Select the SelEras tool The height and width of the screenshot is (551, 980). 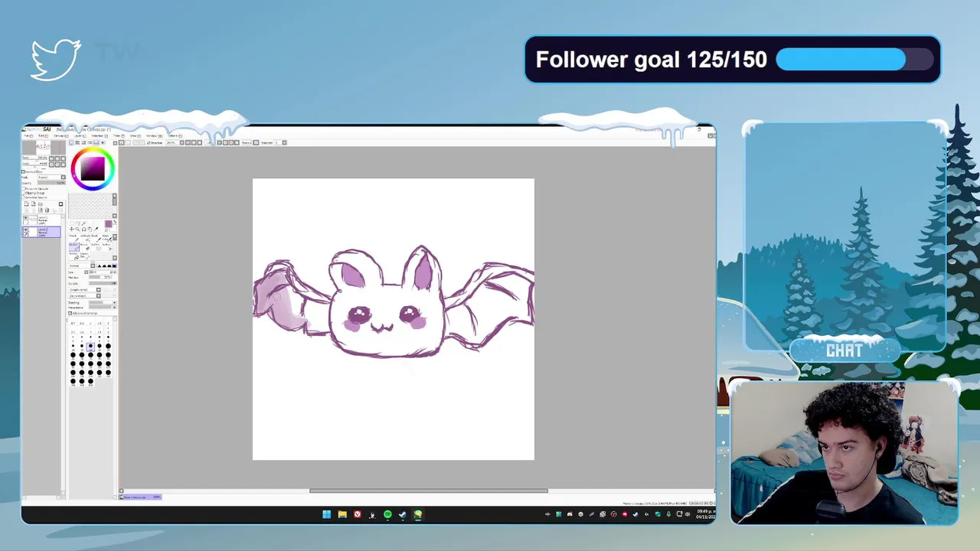click(107, 247)
